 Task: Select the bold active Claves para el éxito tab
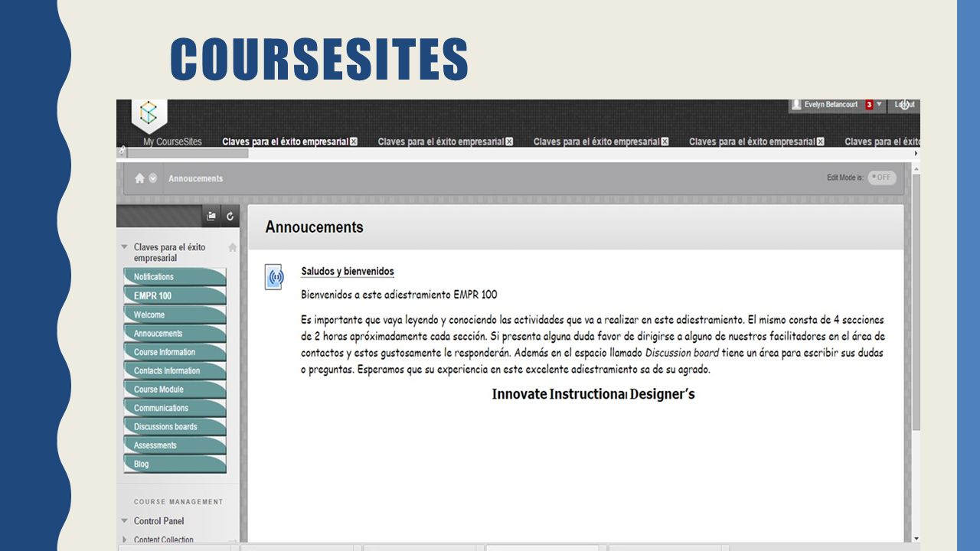pyautogui.click(x=285, y=142)
